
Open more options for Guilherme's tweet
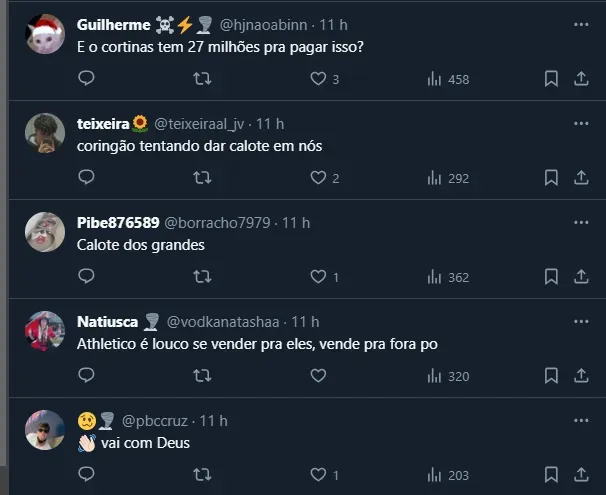click(x=581, y=24)
